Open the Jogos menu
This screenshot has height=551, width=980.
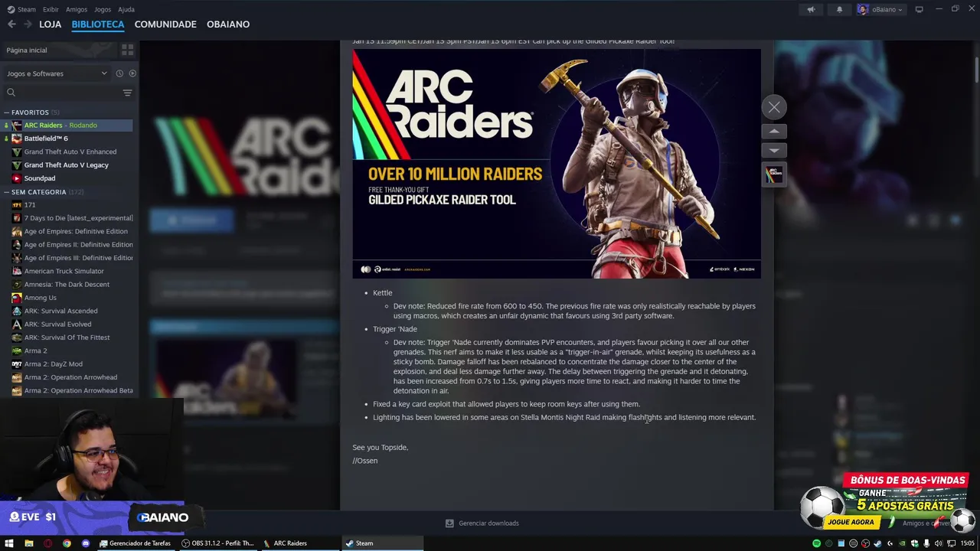[103, 9]
